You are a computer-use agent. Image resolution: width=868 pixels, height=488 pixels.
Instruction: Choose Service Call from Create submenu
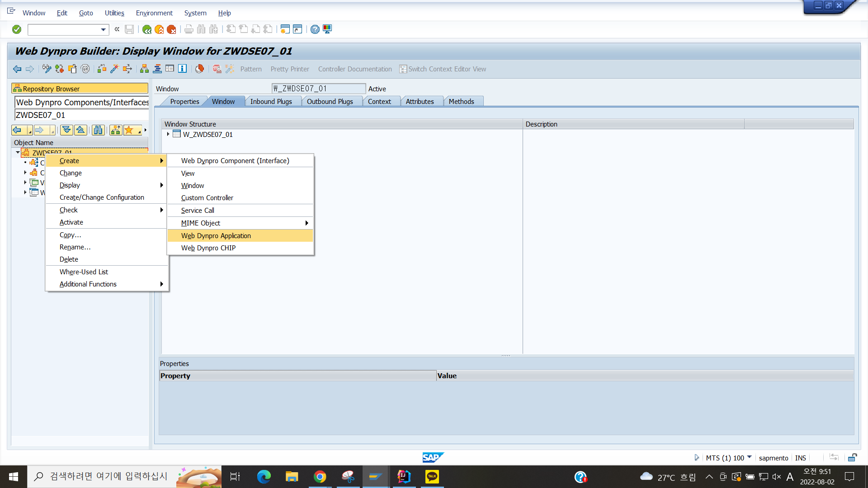point(240,211)
